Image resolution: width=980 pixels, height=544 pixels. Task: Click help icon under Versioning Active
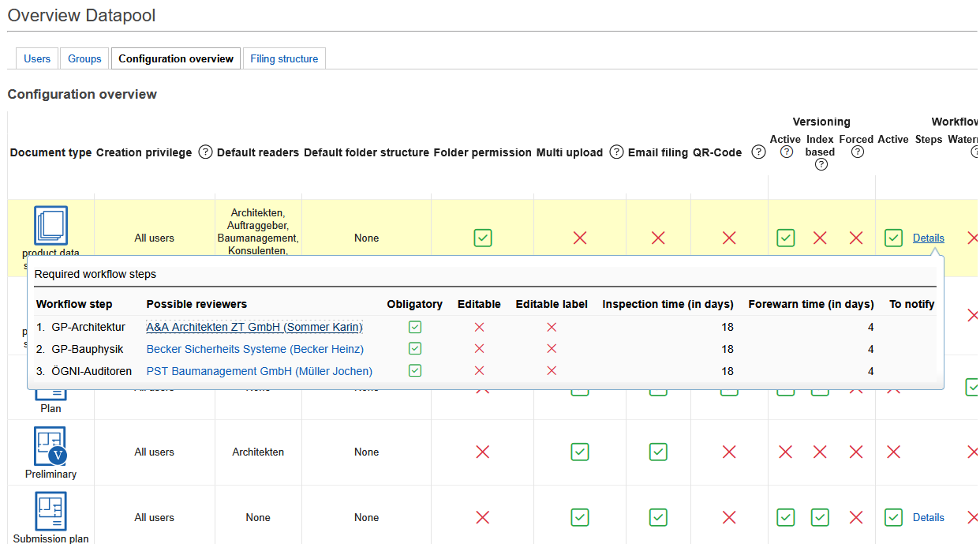click(x=786, y=152)
